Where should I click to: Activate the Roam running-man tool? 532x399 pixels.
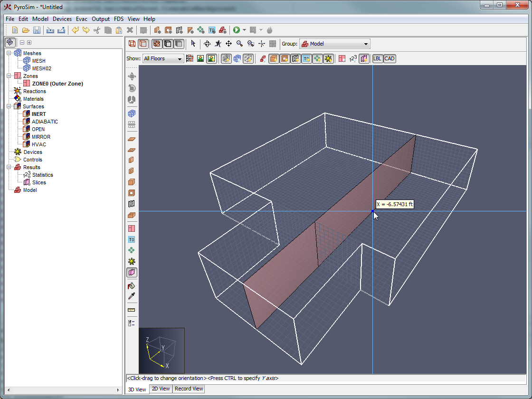(x=218, y=43)
